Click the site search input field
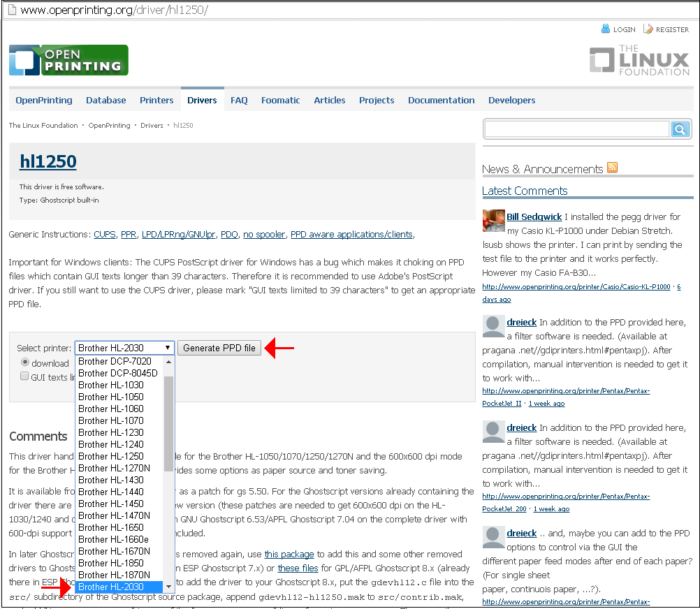Image resolution: width=700 pixels, height=609 pixels. pyautogui.click(x=577, y=129)
